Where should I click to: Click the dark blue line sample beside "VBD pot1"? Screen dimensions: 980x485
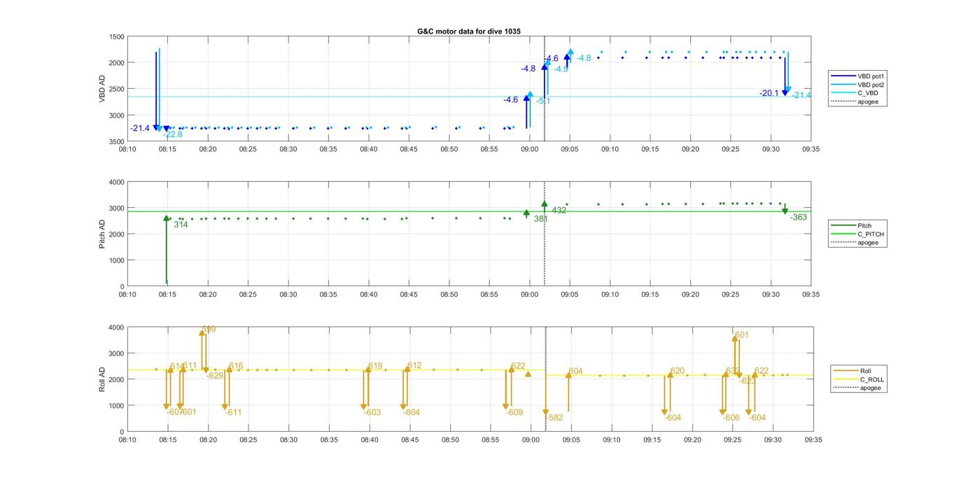pos(842,76)
